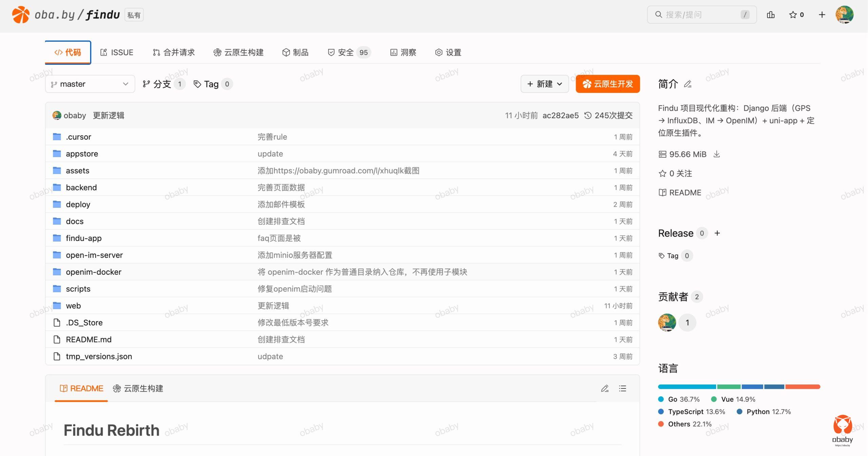
Task: Click the tmp_versions.json file icon
Action: pos(57,356)
